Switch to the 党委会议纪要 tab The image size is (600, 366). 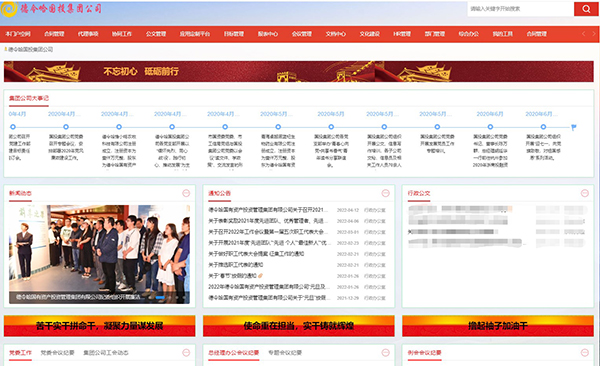[57, 353]
